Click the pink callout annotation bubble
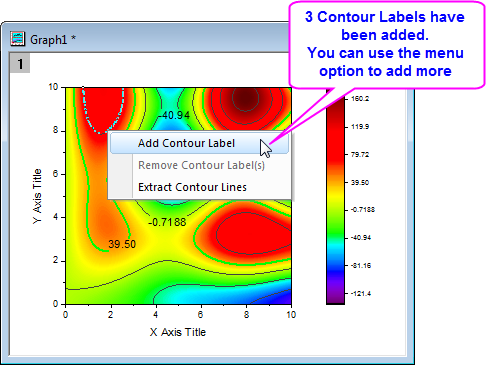This screenshot has width=486, height=366. [386, 45]
